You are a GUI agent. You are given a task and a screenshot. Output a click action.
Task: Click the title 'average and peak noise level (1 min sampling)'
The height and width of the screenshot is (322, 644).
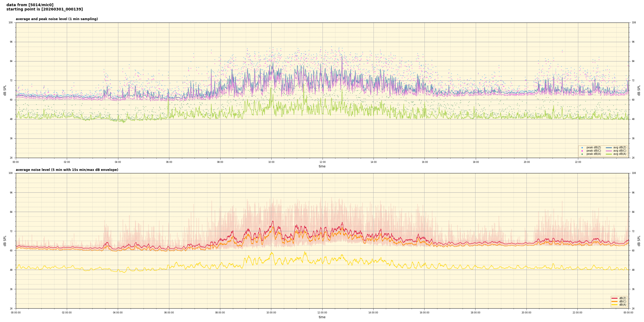coord(57,19)
